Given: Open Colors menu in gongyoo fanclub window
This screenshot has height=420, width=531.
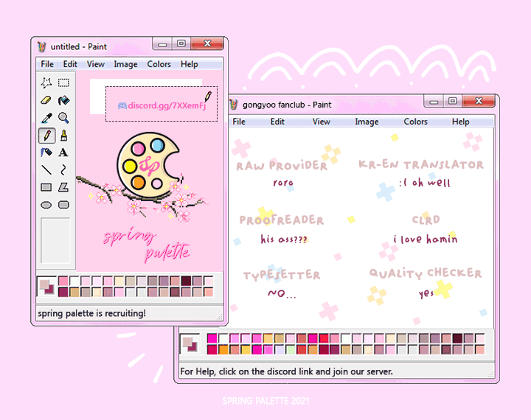Looking at the screenshot, I should point(415,122).
